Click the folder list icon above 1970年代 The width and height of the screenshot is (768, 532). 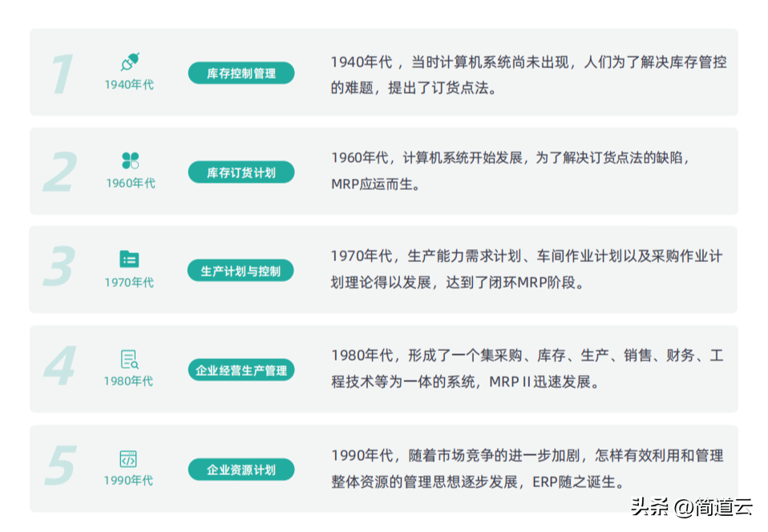[x=129, y=259]
